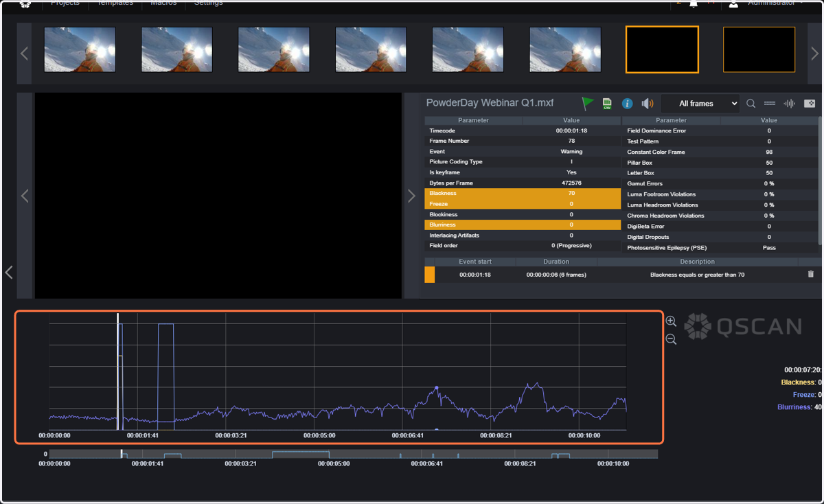The height and width of the screenshot is (504, 824).
Task: Expand the side panel with far-left arrow
Action: (x=8, y=273)
